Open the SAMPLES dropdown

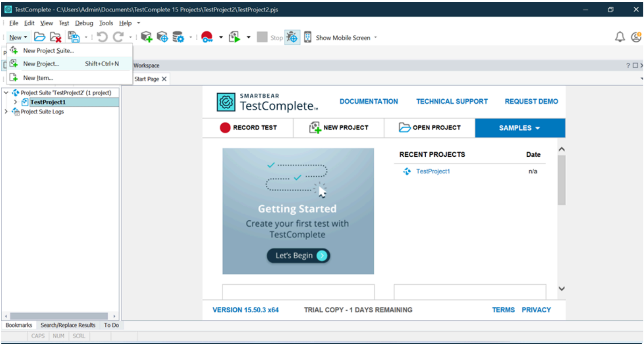[519, 128]
